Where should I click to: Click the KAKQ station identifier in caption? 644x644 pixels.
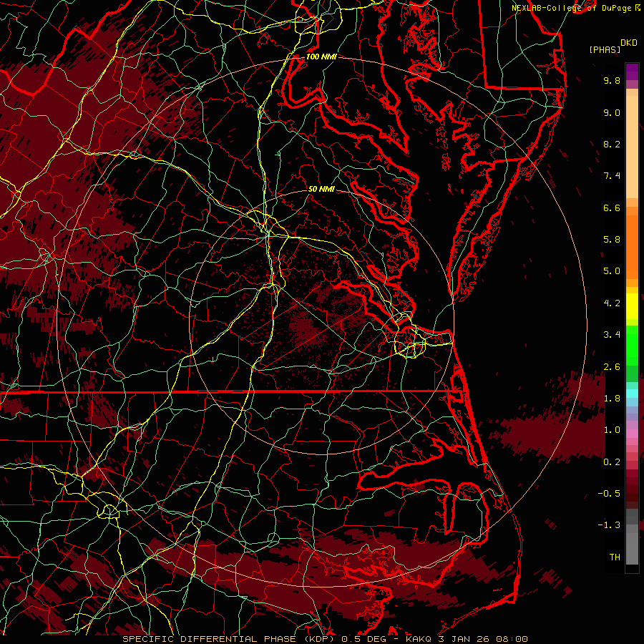click(419, 639)
